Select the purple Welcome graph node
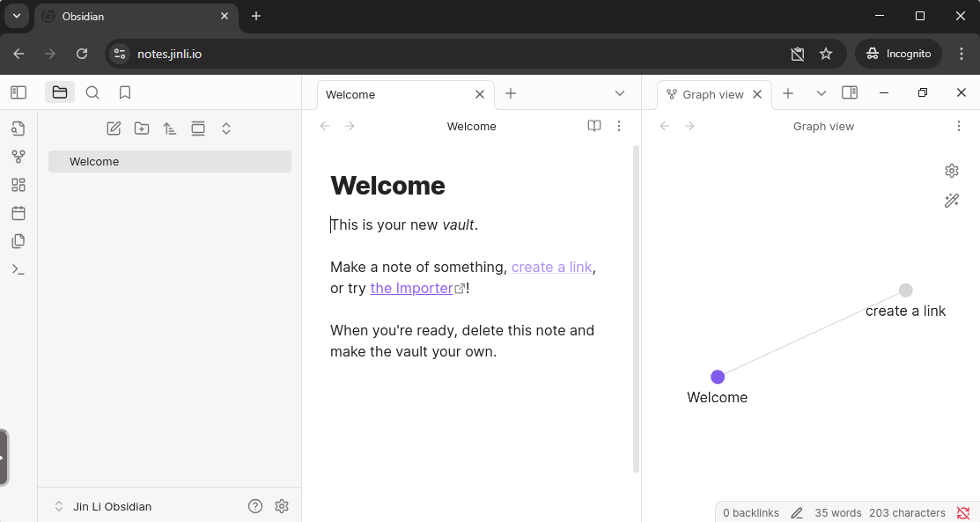This screenshot has height=522, width=980. (718, 377)
